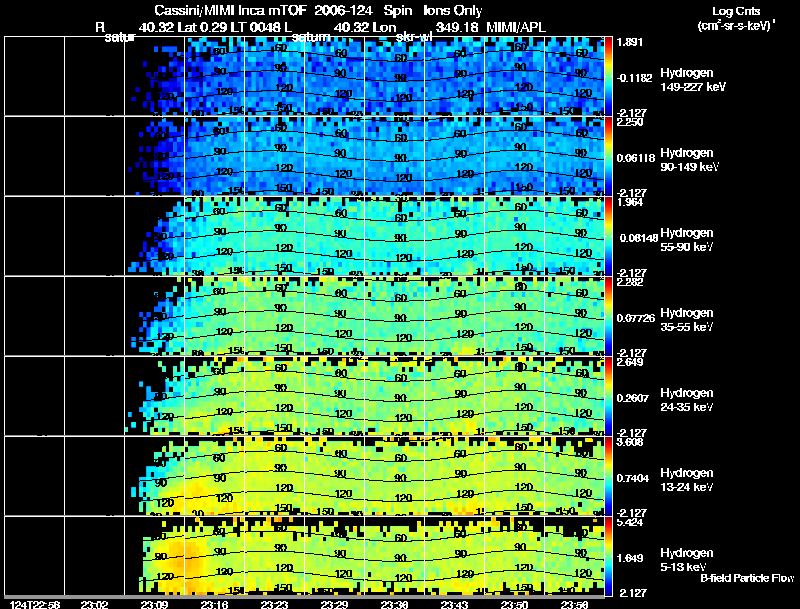Click the Cassini/MIMI Inca mTOF title
Image resolution: width=800 pixels, height=609 pixels.
(x=231, y=11)
